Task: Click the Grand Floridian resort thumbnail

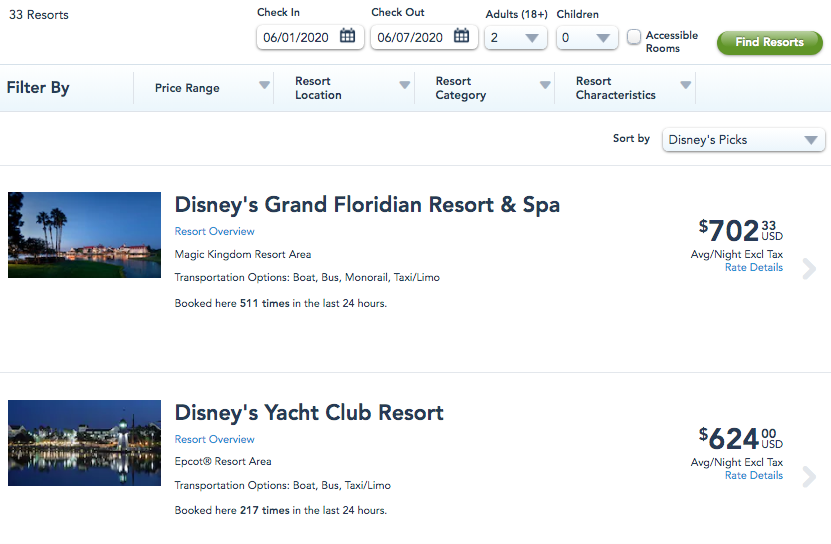Action: click(x=84, y=235)
